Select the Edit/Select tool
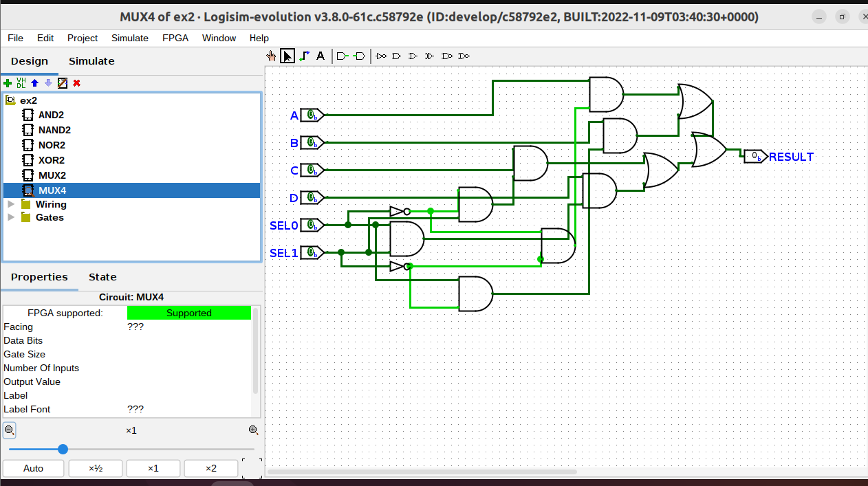The image size is (868, 486). pyautogui.click(x=287, y=56)
